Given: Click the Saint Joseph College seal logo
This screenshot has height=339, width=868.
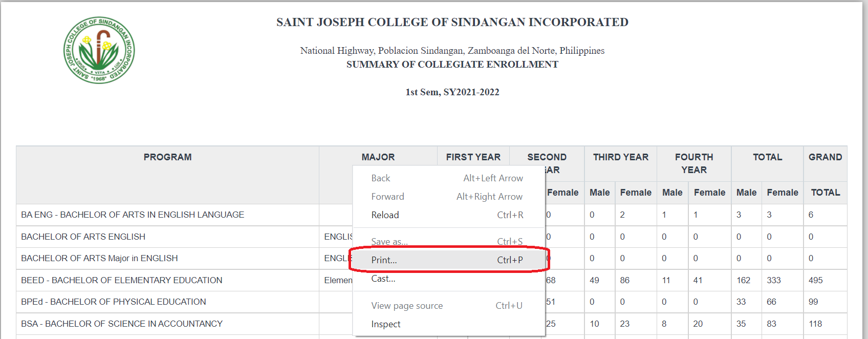Looking at the screenshot, I should 99,50.
